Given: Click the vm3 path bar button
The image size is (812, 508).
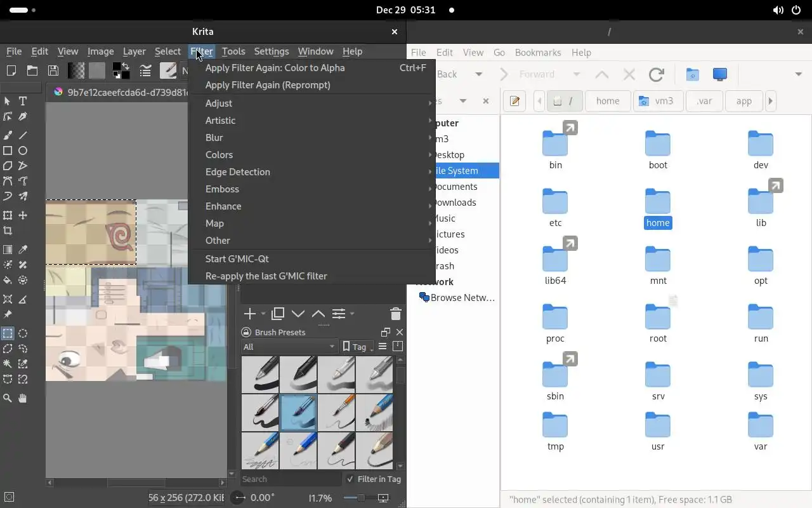Looking at the screenshot, I should click(658, 101).
